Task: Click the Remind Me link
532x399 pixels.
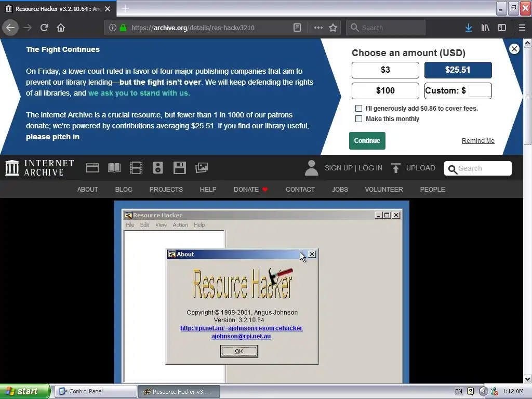Action: [478, 140]
